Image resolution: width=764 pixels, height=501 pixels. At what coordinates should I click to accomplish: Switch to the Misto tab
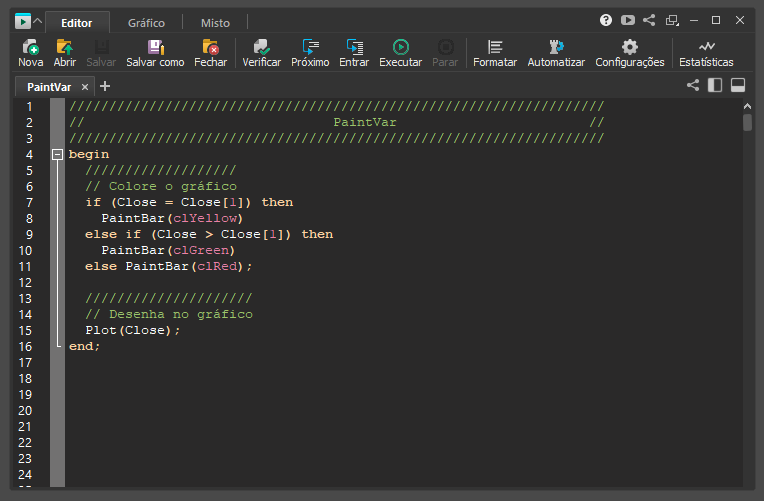[x=215, y=23]
